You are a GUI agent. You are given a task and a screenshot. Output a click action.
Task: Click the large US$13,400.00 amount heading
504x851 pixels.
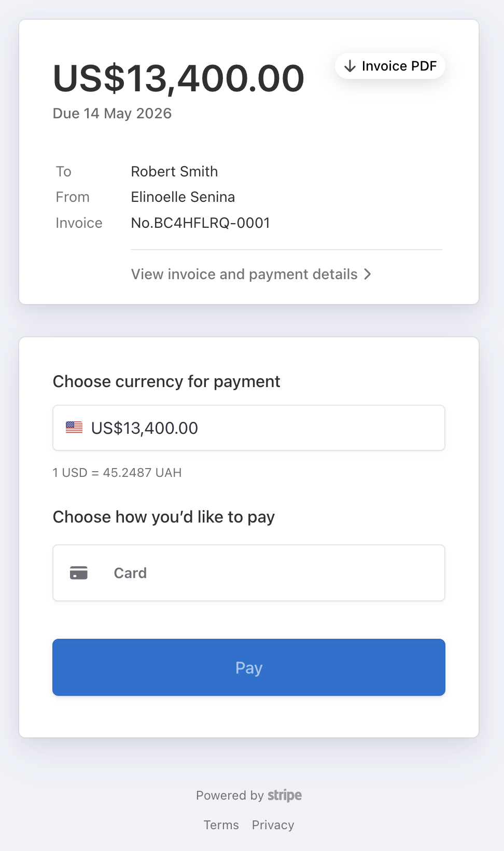coord(178,79)
